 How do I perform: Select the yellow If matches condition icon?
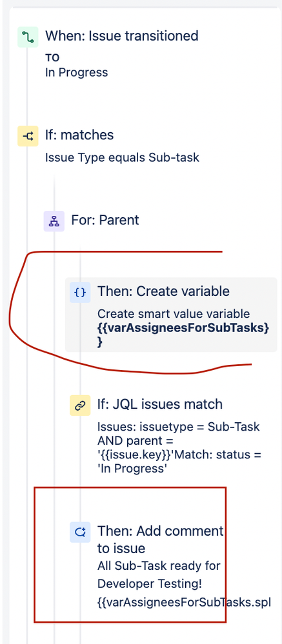28,136
